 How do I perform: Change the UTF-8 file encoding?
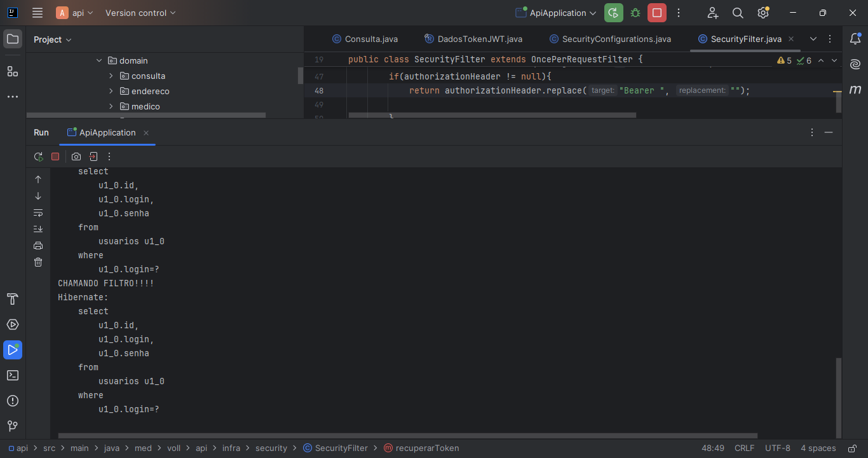tap(778, 448)
